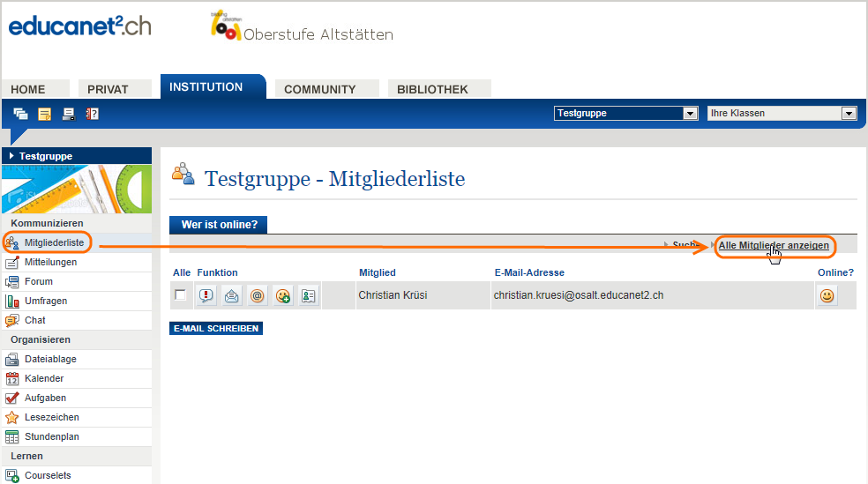The image size is (868, 484).
Task: Open the Testgruppe dropdown
Action: 690,113
